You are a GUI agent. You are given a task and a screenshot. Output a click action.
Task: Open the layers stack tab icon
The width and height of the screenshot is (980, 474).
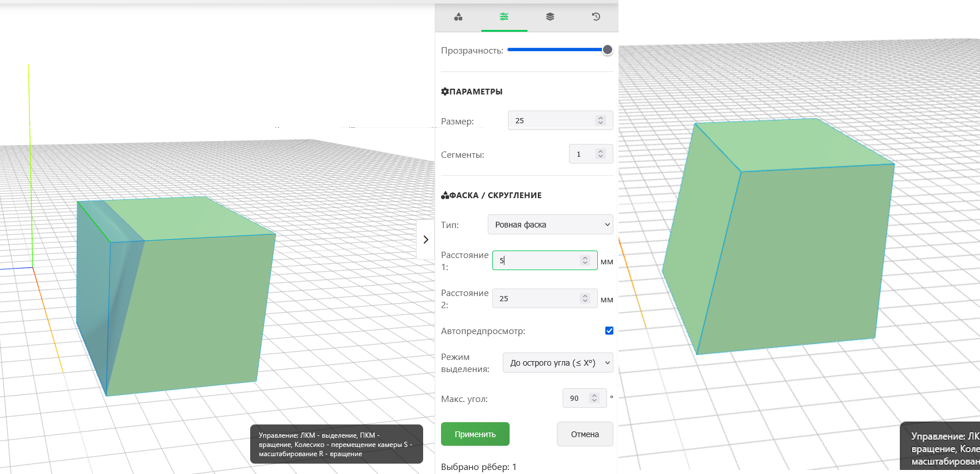coord(550,17)
